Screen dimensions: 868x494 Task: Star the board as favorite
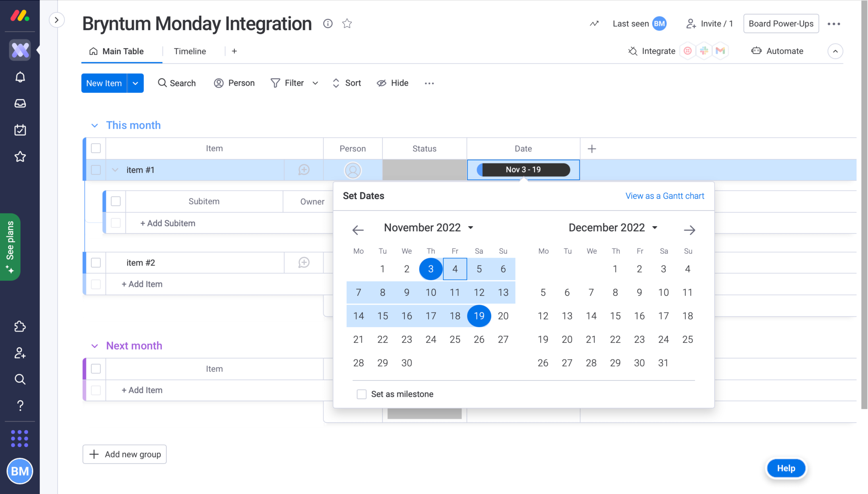[x=347, y=24]
